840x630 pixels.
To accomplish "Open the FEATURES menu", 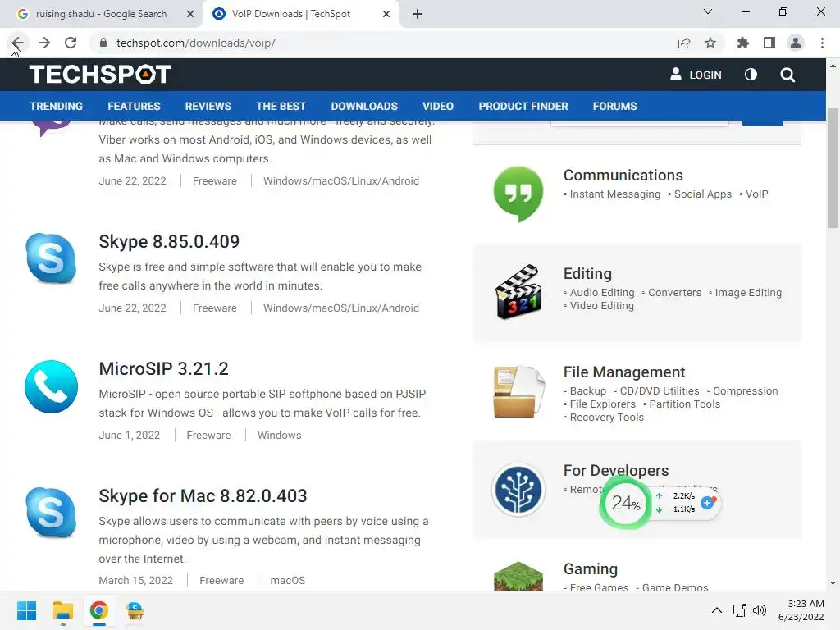I will pos(134,106).
